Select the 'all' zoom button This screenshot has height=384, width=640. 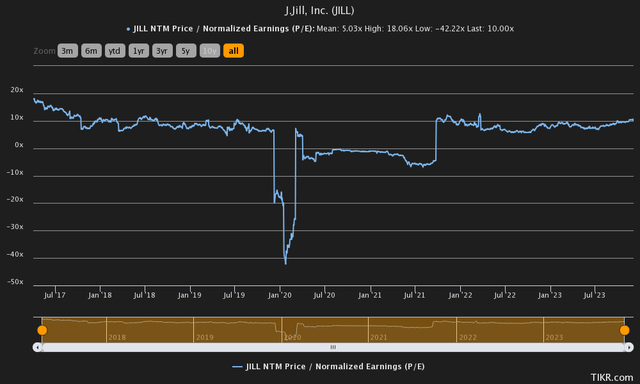pyautogui.click(x=233, y=51)
